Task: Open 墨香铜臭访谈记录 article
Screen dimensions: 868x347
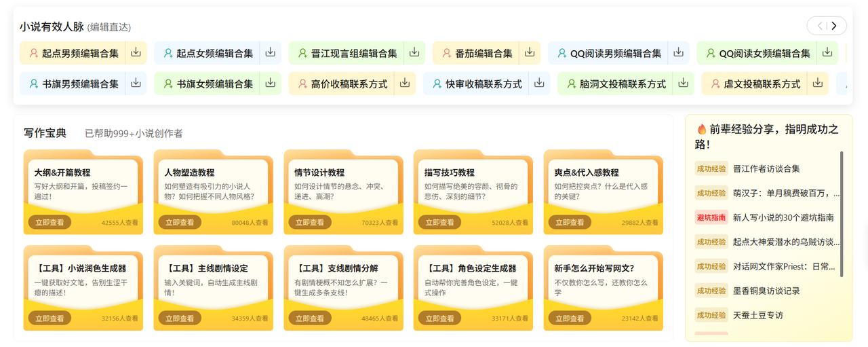Action: 766,291
